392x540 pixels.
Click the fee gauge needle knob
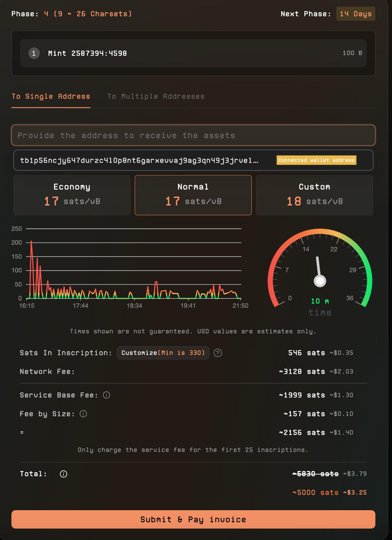(x=320, y=281)
